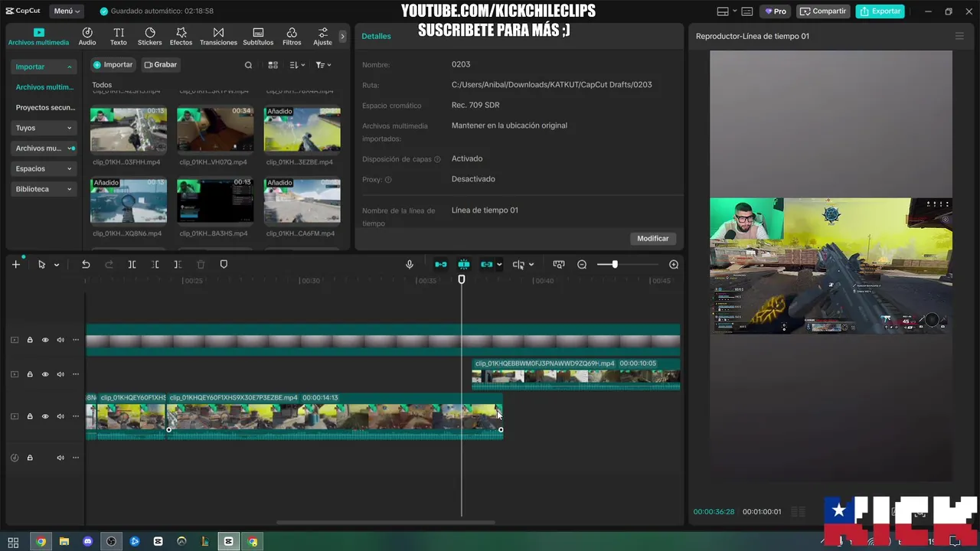Open the Transiciones tab
The width and height of the screenshot is (980, 551).
[x=218, y=37]
